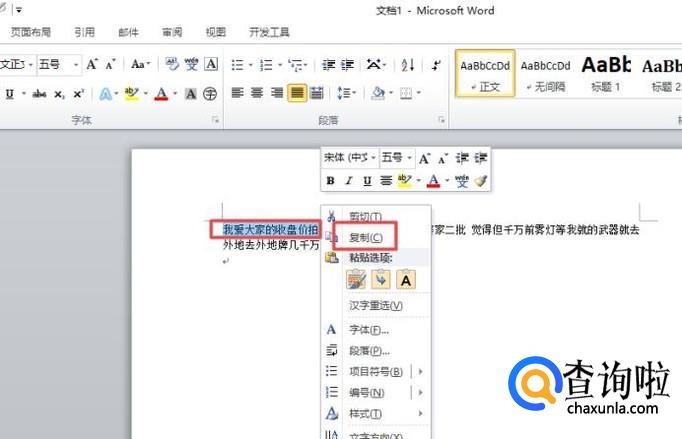The width and height of the screenshot is (682, 439).
Task: Click Center alignment in mini toolbar
Action: pos(386,181)
